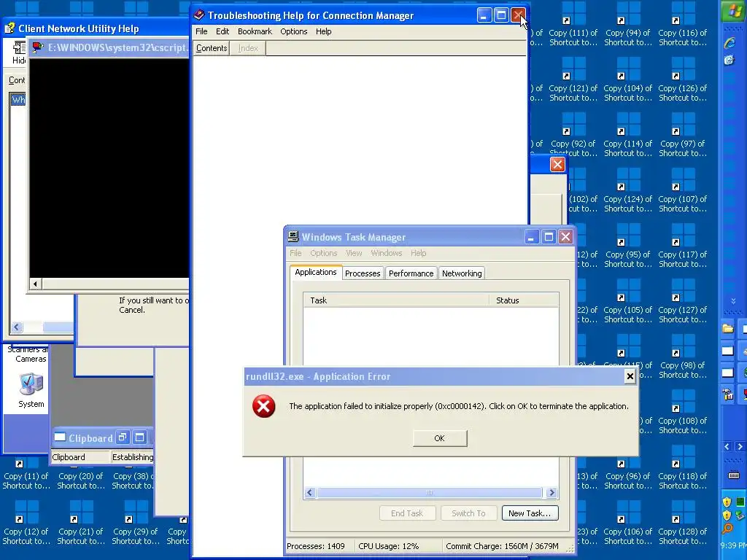Viewport: 747px width, 560px height.
Task: Click Task Manager horizontal scrollbar thumb
Action: click(x=429, y=492)
